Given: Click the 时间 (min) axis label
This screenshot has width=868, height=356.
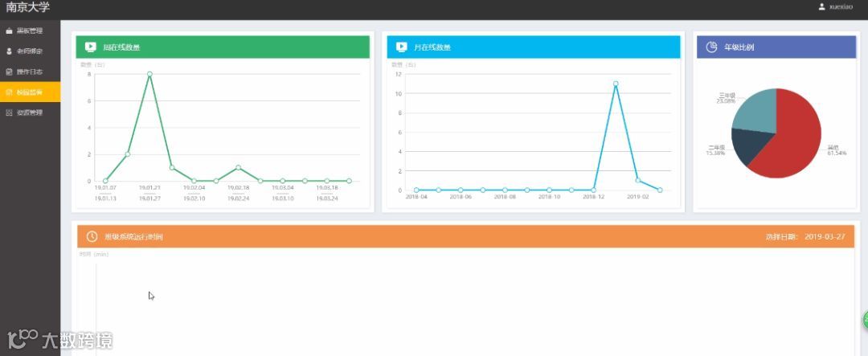Looking at the screenshot, I should point(94,254).
